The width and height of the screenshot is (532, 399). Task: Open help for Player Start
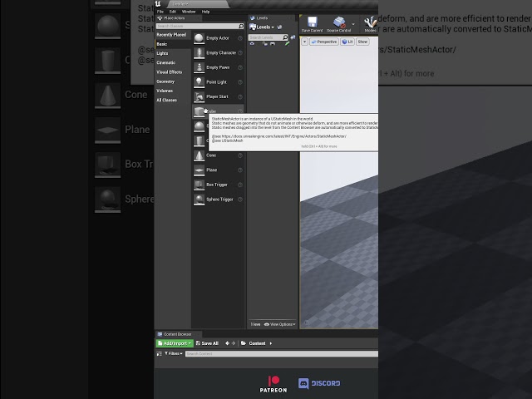coord(240,96)
